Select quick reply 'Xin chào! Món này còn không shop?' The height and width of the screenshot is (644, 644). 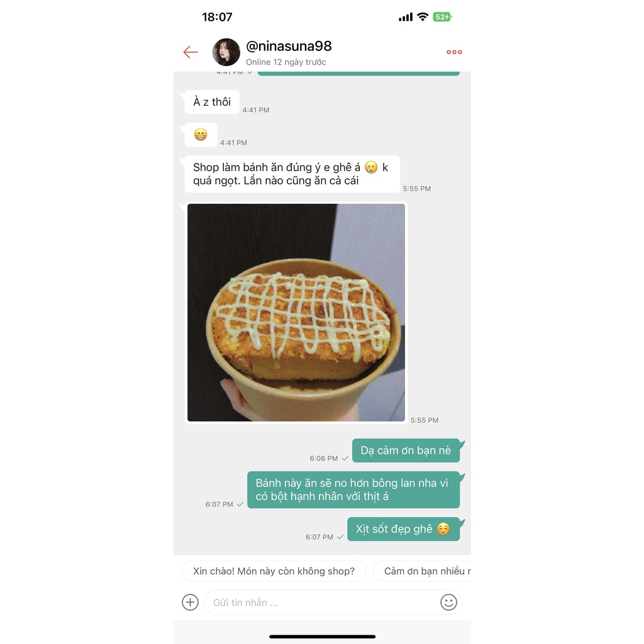(x=274, y=571)
